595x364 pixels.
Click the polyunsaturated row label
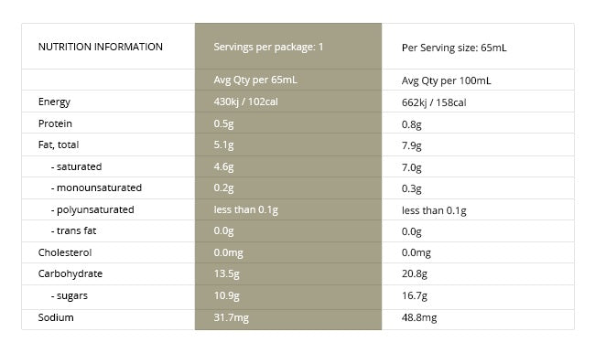[x=92, y=209]
